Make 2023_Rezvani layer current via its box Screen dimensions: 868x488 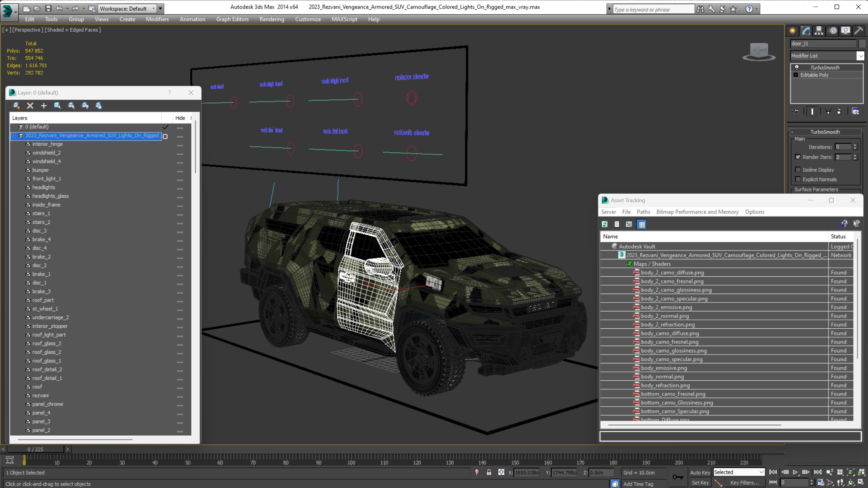click(x=165, y=136)
